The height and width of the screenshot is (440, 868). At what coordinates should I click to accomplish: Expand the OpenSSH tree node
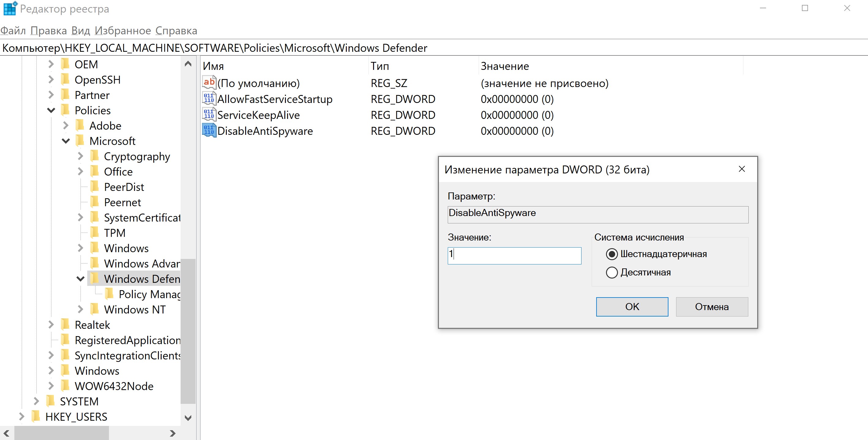coord(51,79)
